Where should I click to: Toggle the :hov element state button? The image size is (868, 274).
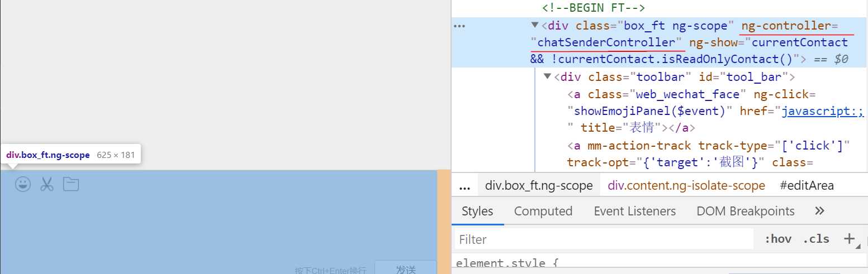point(778,239)
